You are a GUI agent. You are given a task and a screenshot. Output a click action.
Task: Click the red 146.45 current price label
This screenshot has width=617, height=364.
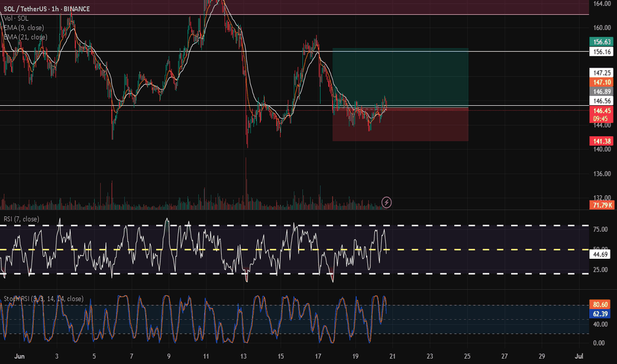pyautogui.click(x=601, y=111)
